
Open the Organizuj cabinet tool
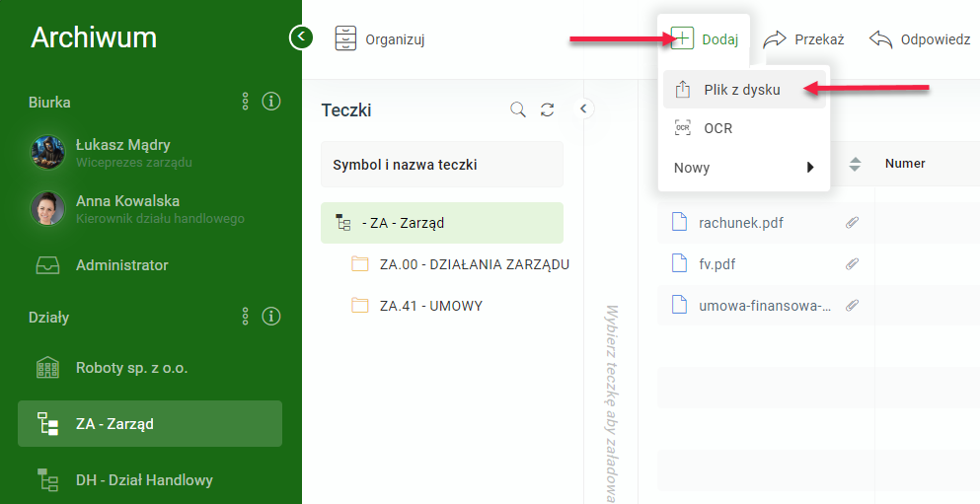[380, 38]
